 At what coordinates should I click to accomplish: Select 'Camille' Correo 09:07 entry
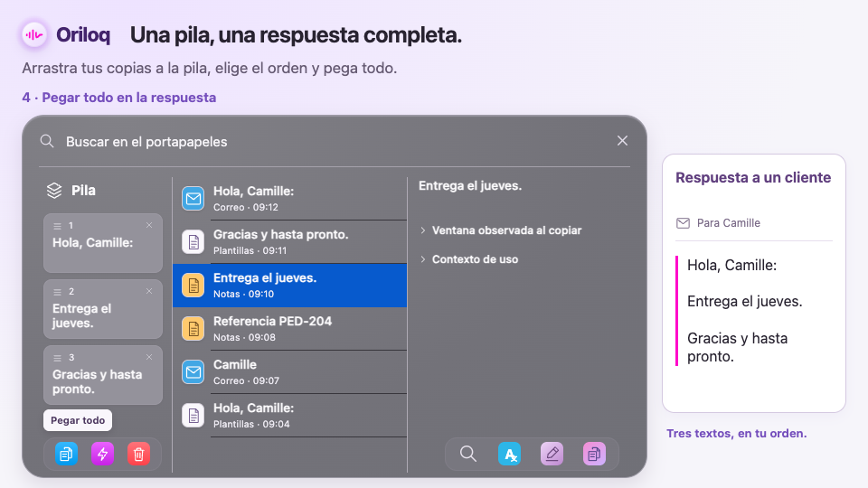click(x=290, y=371)
